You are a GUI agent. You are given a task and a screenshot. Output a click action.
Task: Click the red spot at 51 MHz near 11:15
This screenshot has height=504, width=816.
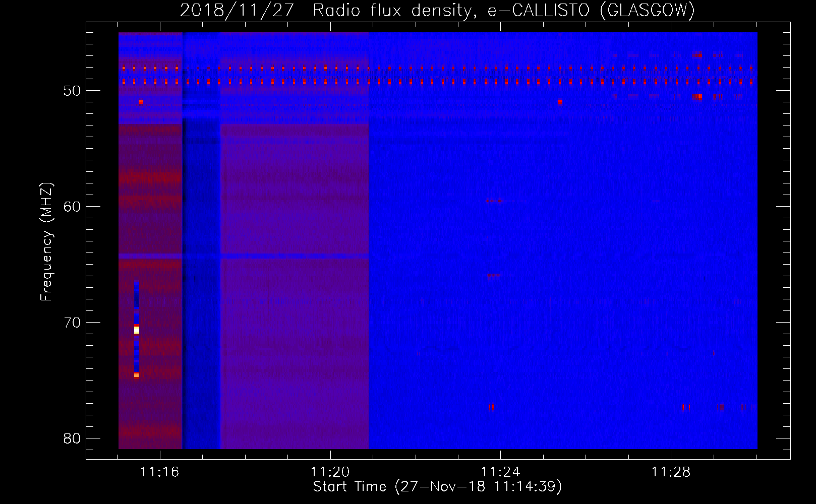(x=141, y=102)
